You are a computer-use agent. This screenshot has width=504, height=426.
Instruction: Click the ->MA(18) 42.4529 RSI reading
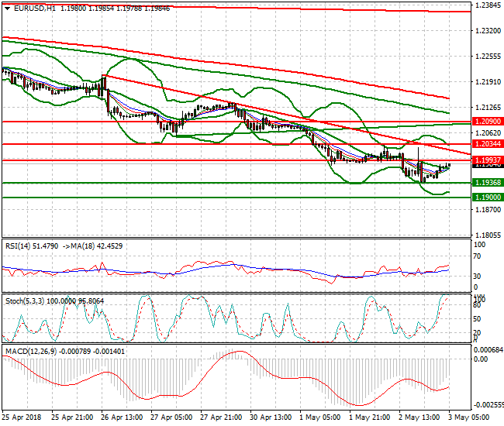point(93,246)
